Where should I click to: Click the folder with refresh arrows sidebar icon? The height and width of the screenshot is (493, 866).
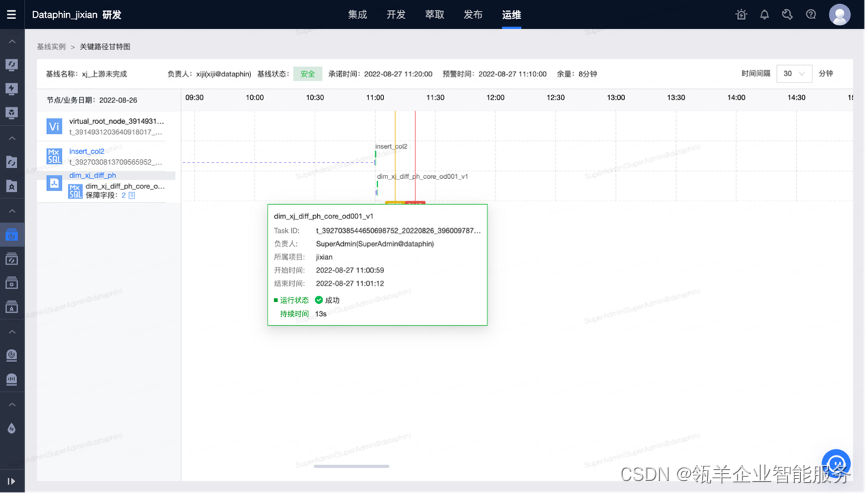pyautogui.click(x=12, y=162)
